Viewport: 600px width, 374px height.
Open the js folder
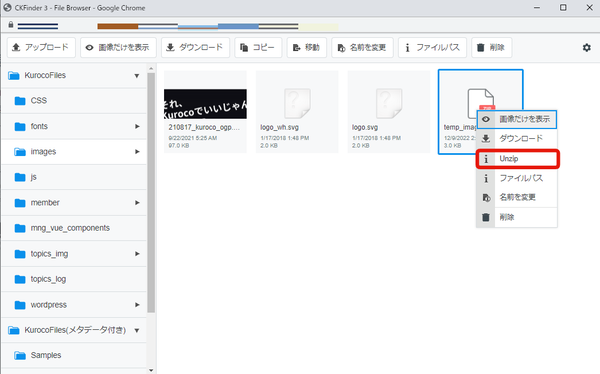[x=74, y=177]
